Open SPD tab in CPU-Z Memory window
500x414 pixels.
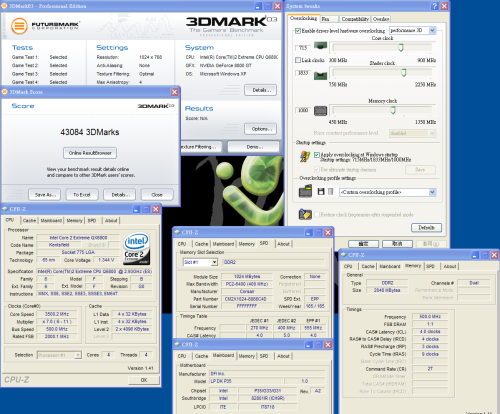pos(431,266)
